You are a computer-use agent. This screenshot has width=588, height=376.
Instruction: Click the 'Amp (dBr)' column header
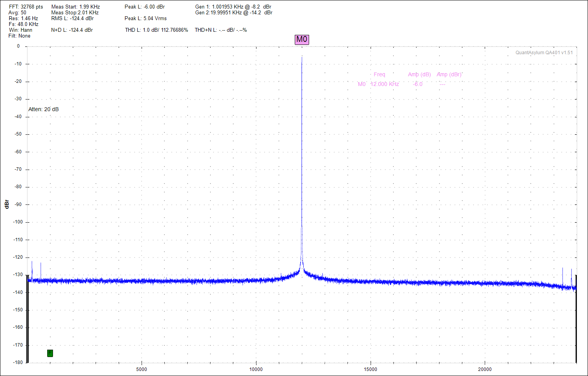(449, 74)
